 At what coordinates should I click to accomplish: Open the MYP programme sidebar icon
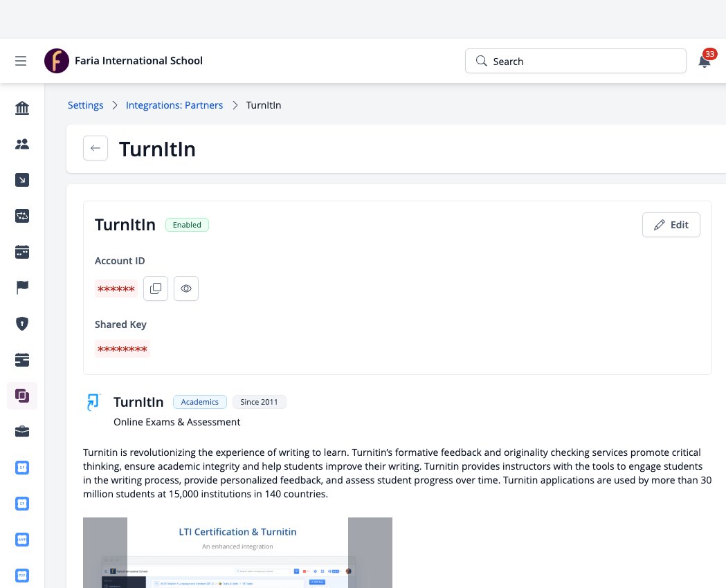click(x=22, y=540)
